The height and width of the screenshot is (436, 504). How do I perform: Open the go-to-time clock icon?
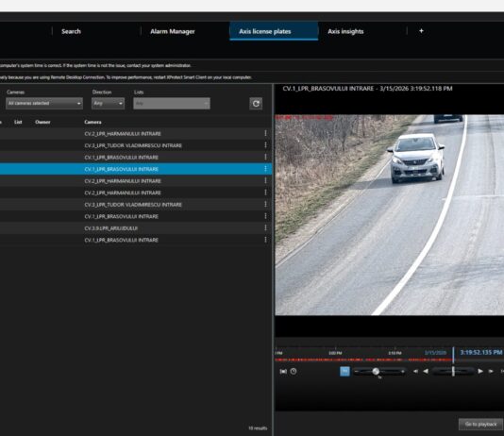click(294, 372)
